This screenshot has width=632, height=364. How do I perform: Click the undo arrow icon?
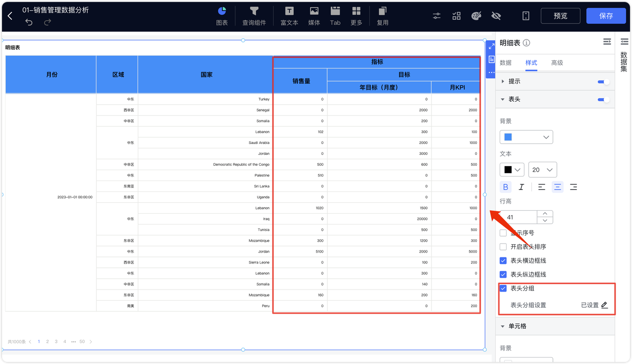29,22
